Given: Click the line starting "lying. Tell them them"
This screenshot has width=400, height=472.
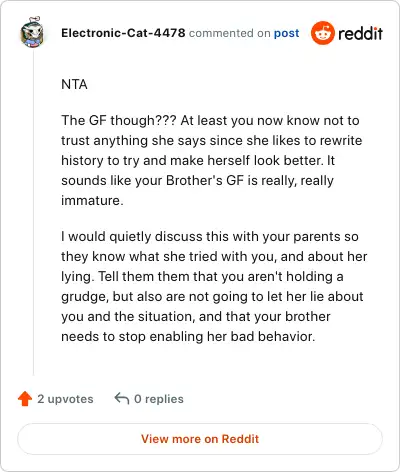Looking at the screenshot, I should 202,277.
